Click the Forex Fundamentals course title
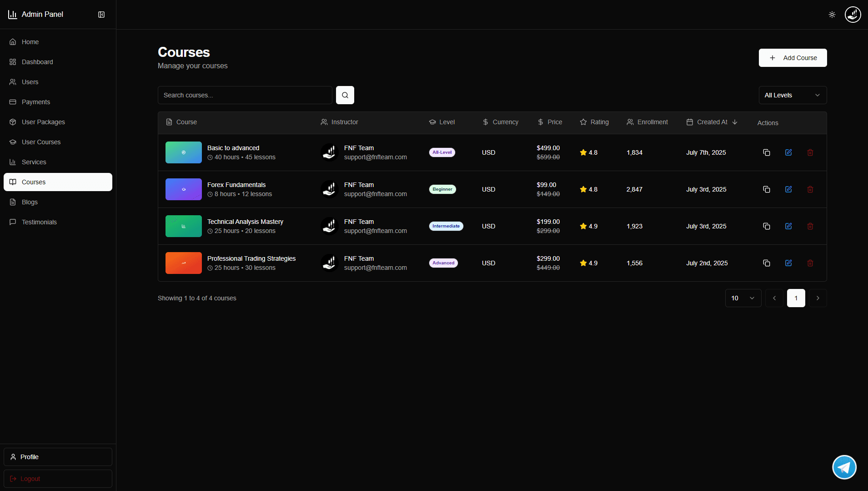868x491 pixels. tap(236, 185)
